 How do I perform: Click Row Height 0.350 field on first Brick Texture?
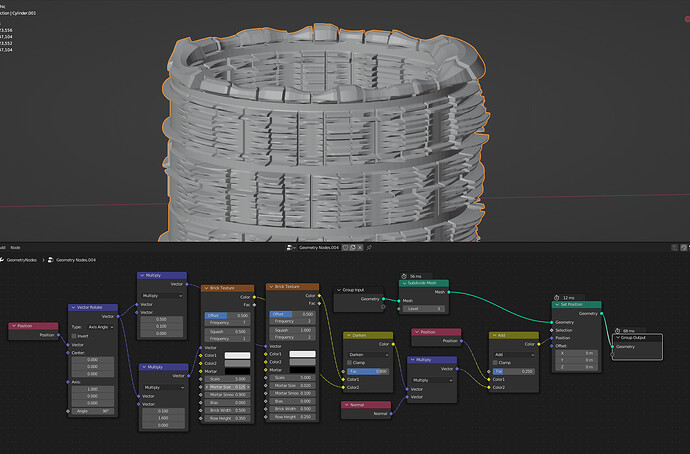pyautogui.click(x=228, y=418)
